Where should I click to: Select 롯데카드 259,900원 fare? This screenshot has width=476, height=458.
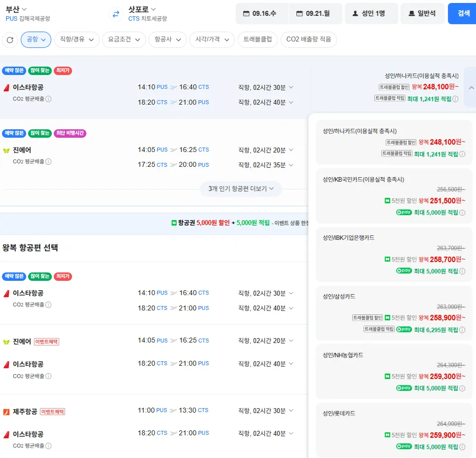[394, 430]
